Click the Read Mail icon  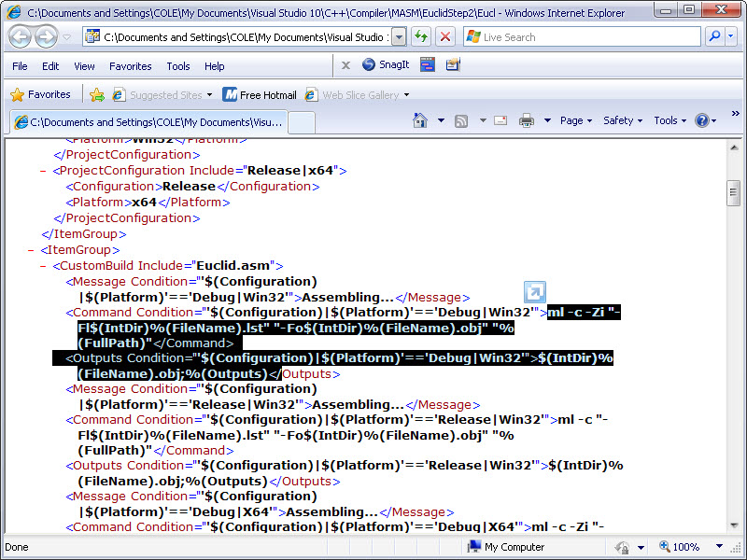(x=500, y=120)
